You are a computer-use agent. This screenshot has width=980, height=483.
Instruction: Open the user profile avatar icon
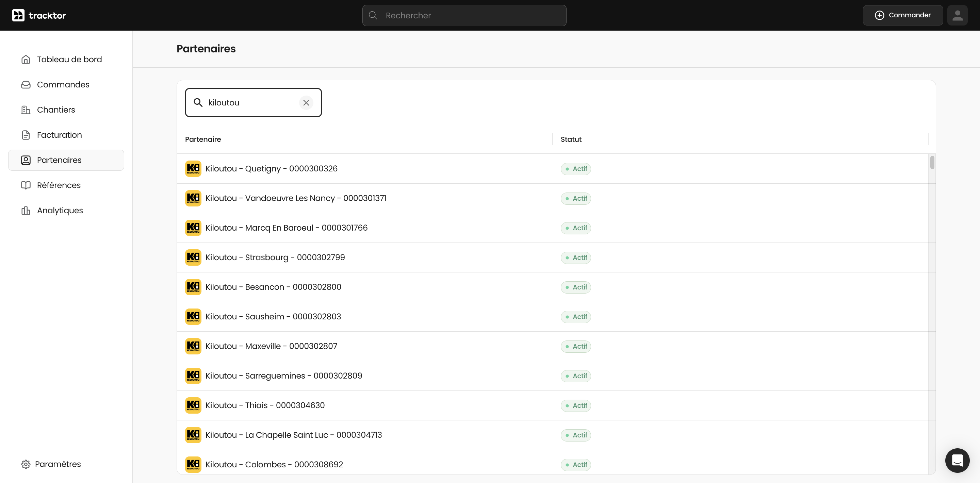(x=957, y=15)
